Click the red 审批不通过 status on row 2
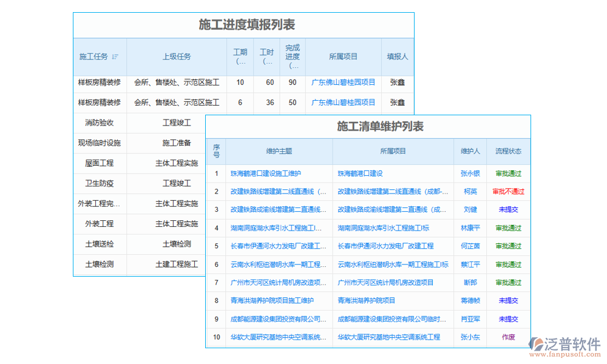Screen dimensions: 607x364 click(x=507, y=192)
